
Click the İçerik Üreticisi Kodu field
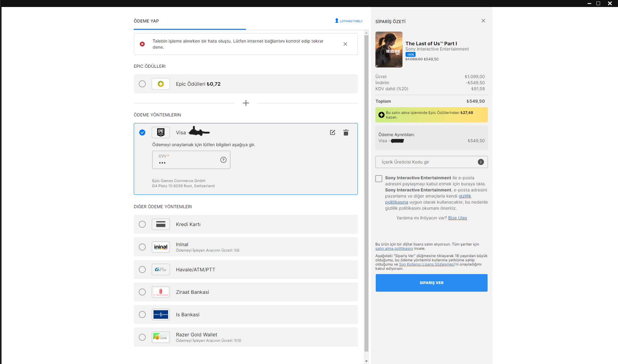(426, 162)
